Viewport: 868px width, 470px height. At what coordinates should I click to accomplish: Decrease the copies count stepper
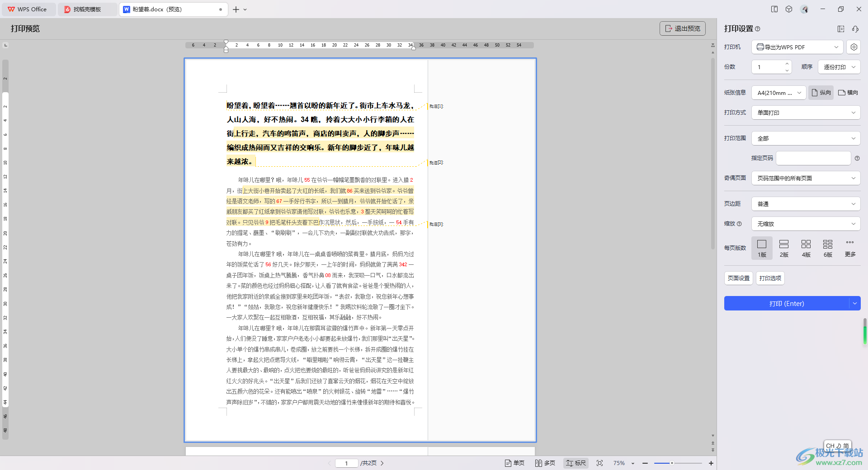(x=787, y=70)
